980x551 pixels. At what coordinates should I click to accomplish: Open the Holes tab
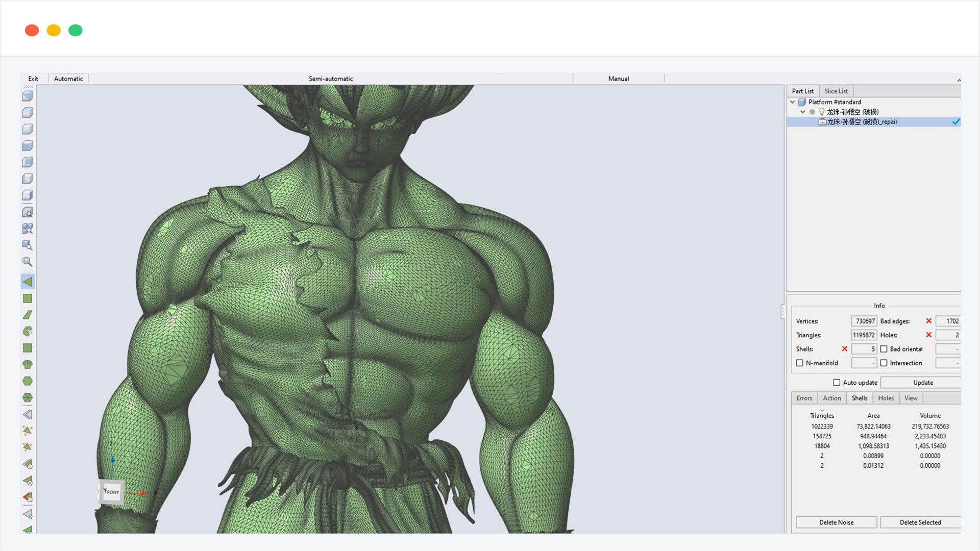tap(886, 398)
